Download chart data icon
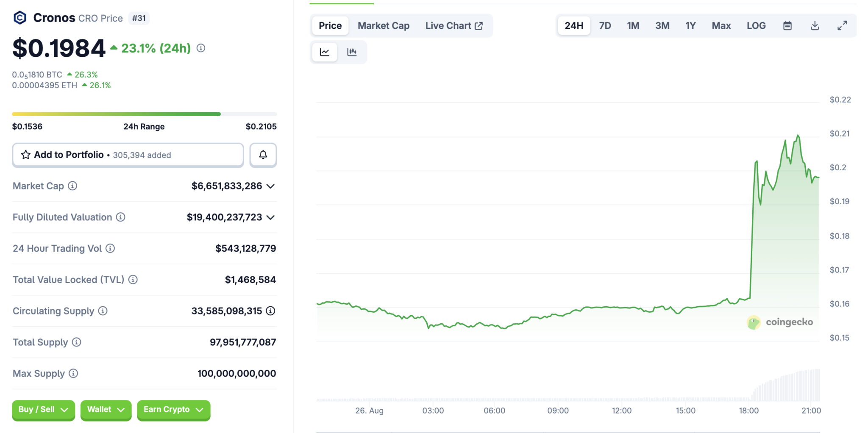This screenshot has height=433, width=868. 815,26
